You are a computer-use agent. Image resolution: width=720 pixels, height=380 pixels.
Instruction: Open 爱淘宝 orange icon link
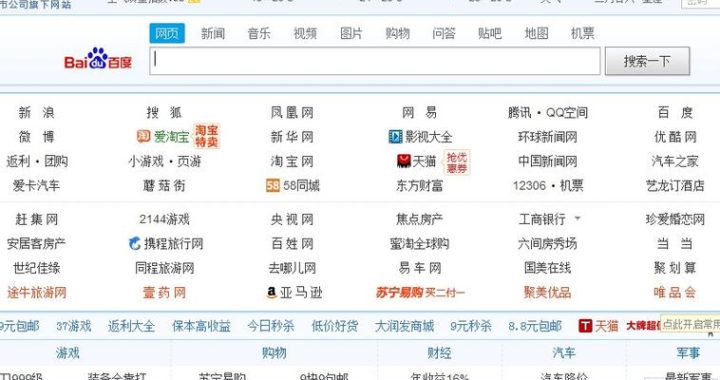(143, 136)
